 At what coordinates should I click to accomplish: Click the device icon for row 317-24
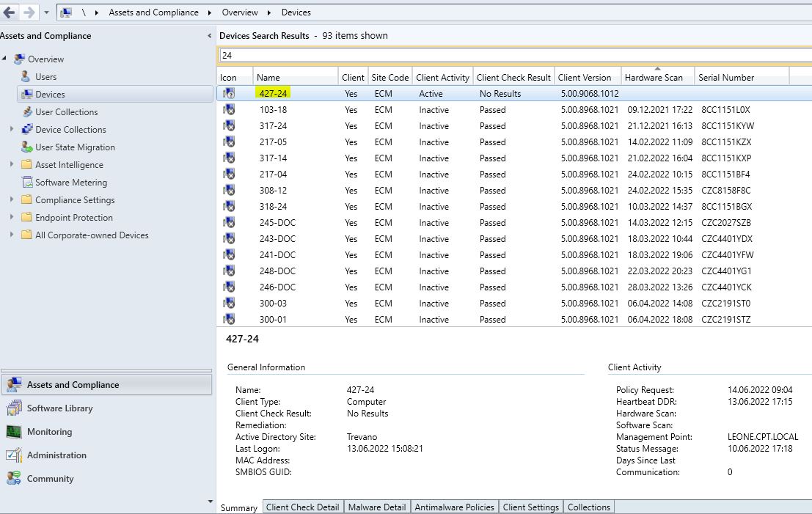(229, 126)
